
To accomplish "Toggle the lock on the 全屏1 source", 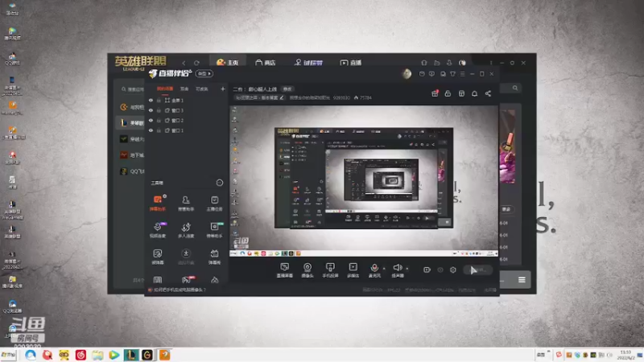I will (x=159, y=100).
